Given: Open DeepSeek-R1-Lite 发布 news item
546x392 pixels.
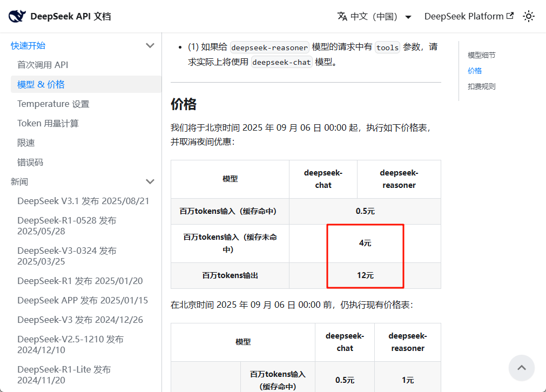Looking at the screenshot, I should click(64, 375).
